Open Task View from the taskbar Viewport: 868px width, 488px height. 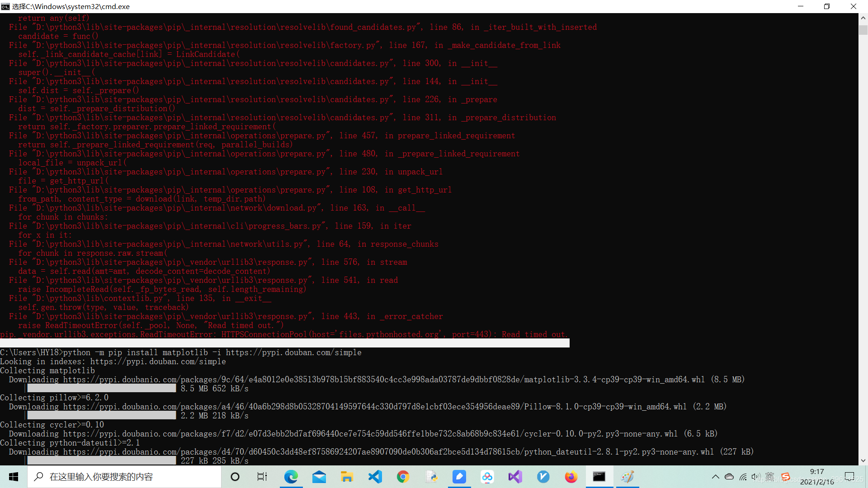262,477
